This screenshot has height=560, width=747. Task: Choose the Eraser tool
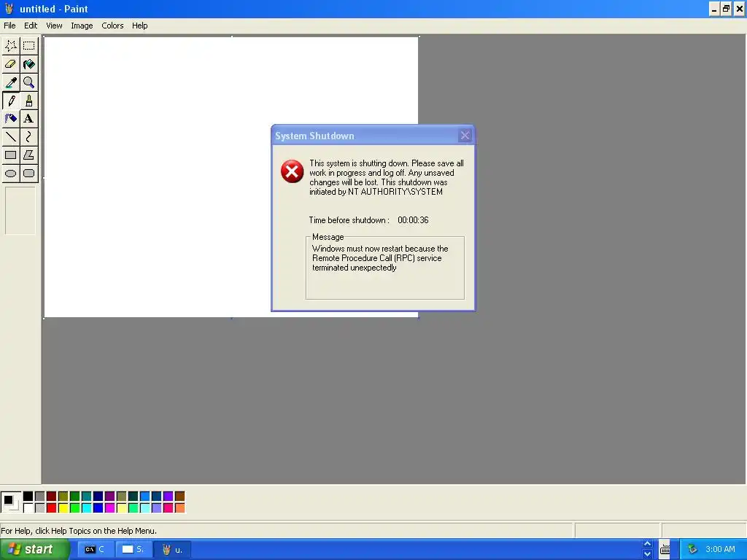point(10,64)
